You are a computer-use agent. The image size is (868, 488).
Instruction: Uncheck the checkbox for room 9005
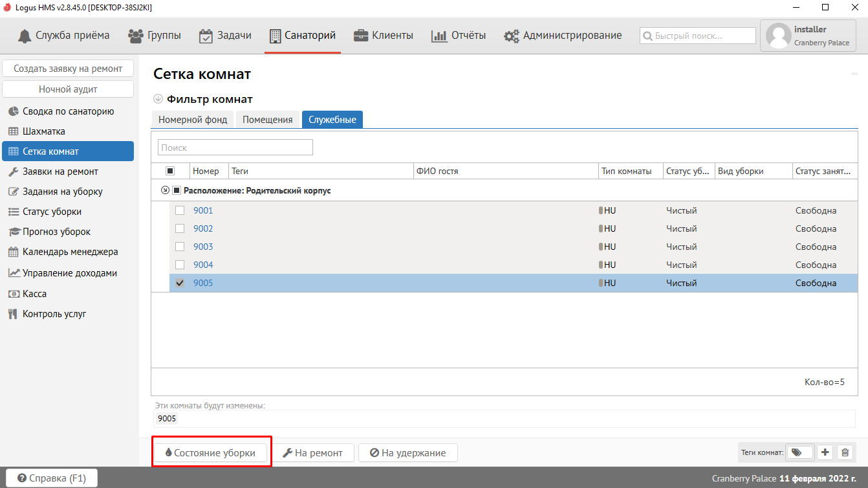[180, 283]
